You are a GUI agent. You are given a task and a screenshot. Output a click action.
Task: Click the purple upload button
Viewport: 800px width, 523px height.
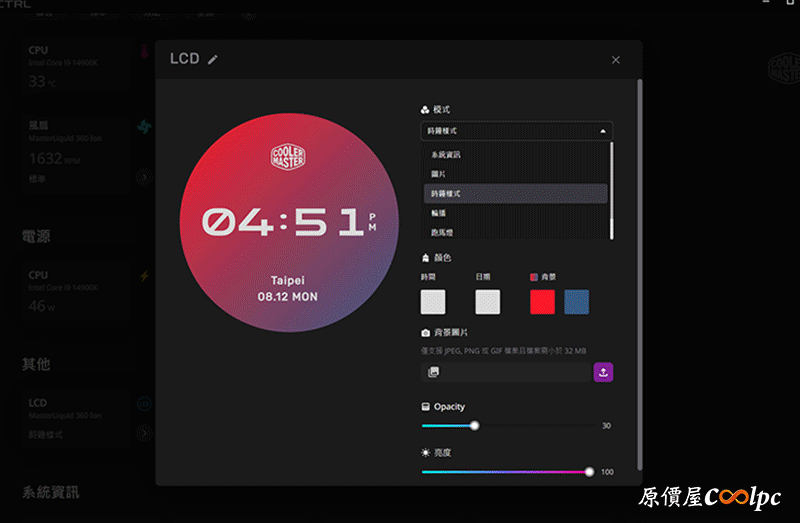coord(603,372)
